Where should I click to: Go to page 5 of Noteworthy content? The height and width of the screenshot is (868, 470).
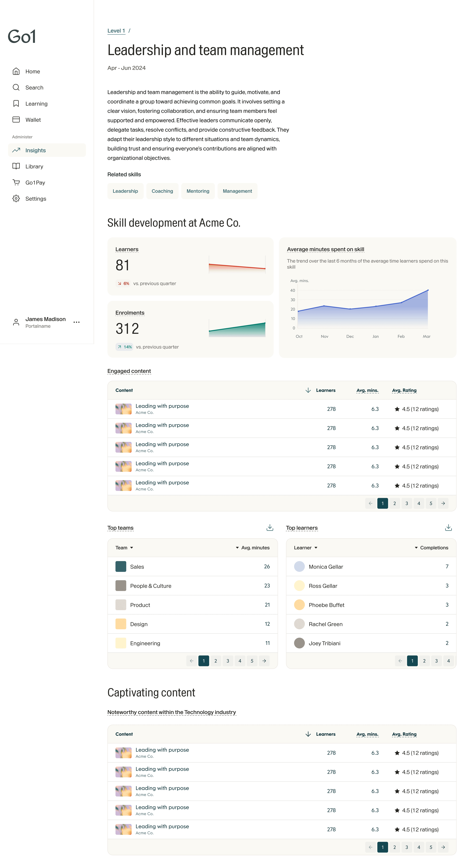[431, 847]
